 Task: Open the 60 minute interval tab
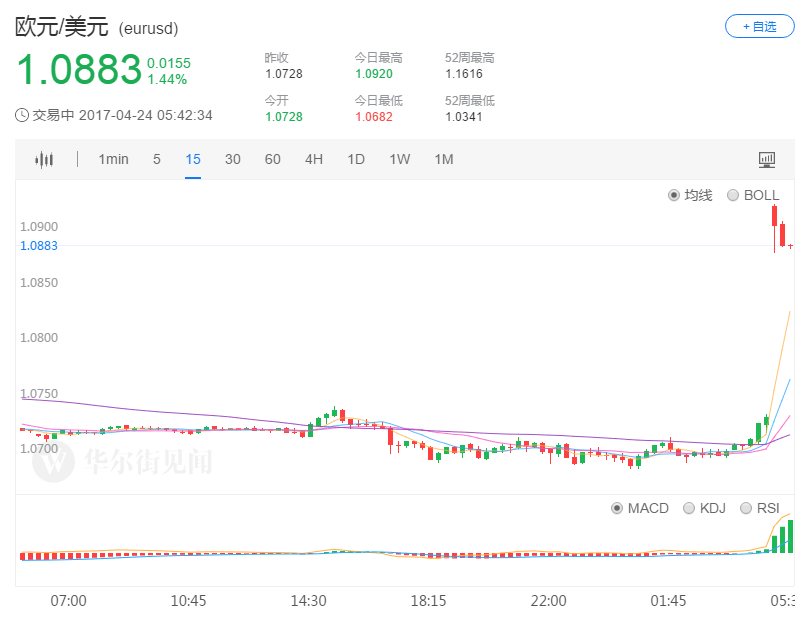click(272, 159)
